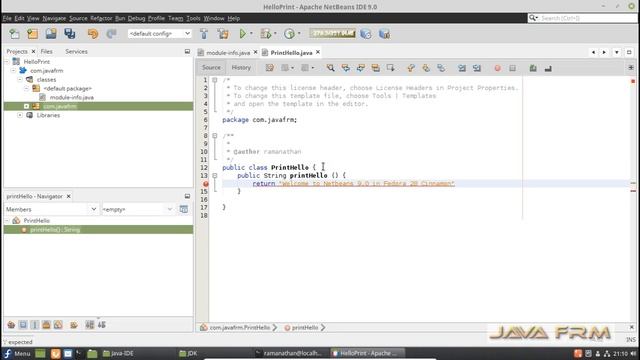This screenshot has width=640, height=360.
Task: Open the File menu
Action: [7, 18]
